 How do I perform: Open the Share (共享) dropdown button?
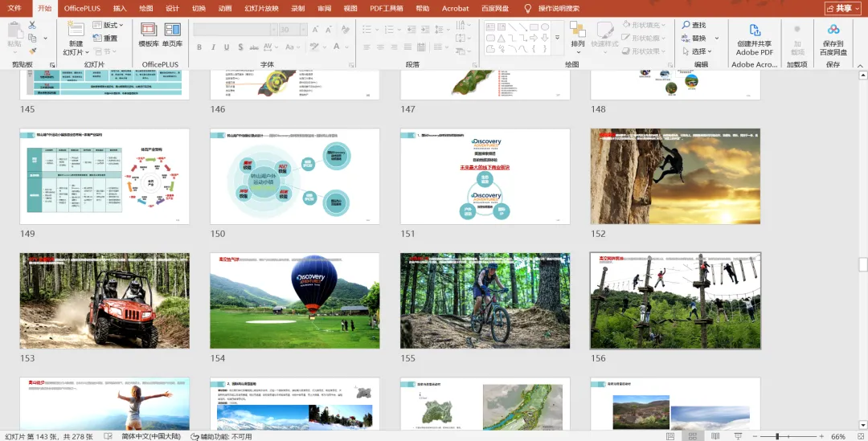(844, 8)
